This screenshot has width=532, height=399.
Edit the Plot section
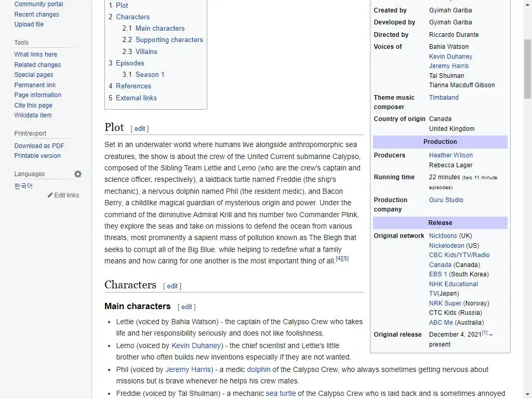(x=139, y=129)
